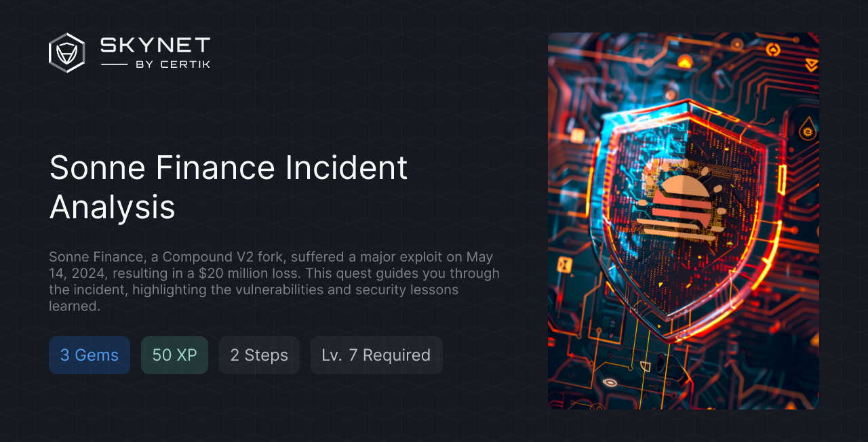Select the "50 XP" badge
The image size is (868, 442).
[x=174, y=355]
